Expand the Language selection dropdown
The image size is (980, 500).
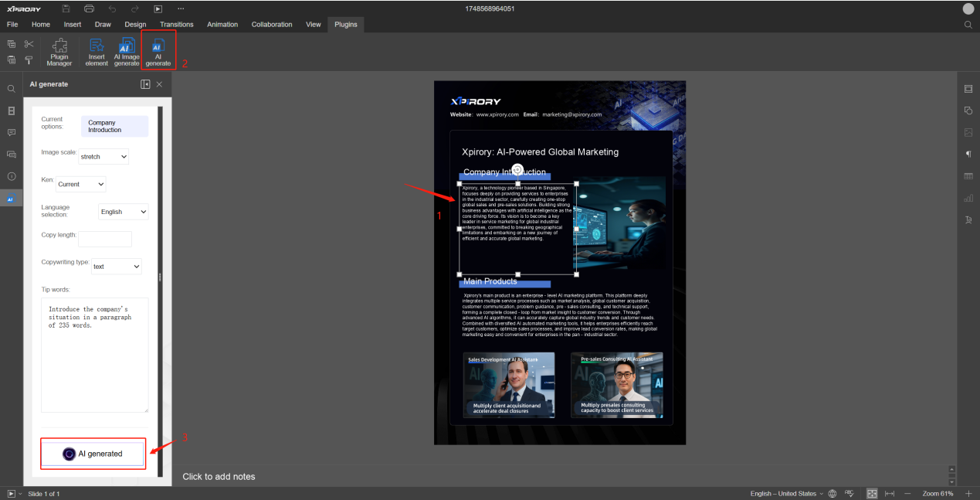pos(123,212)
